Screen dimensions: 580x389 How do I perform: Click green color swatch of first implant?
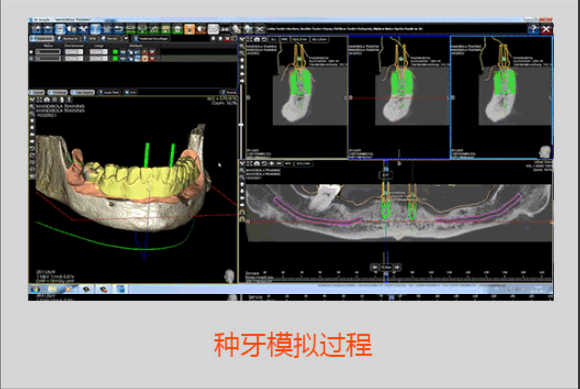point(115,52)
